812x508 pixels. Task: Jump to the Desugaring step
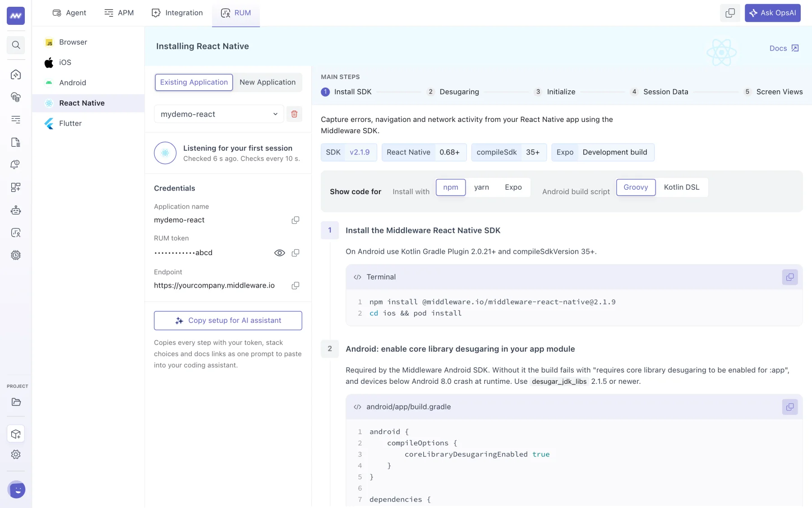pyautogui.click(x=453, y=92)
